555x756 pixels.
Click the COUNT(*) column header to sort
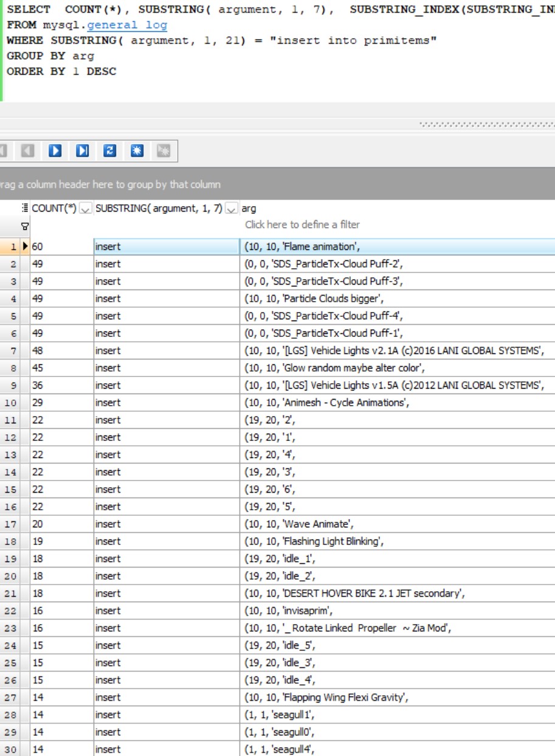(54, 208)
